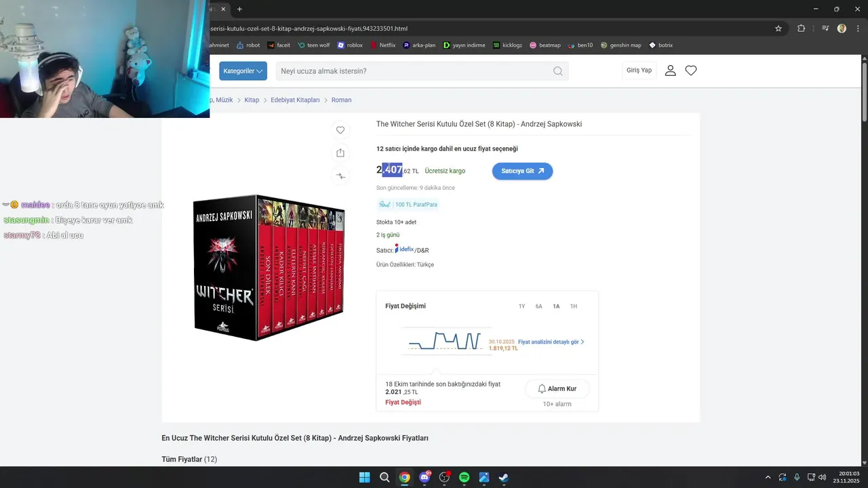This screenshot has width=868, height=488.
Task: Select the 1A price history range
Action: point(556,306)
